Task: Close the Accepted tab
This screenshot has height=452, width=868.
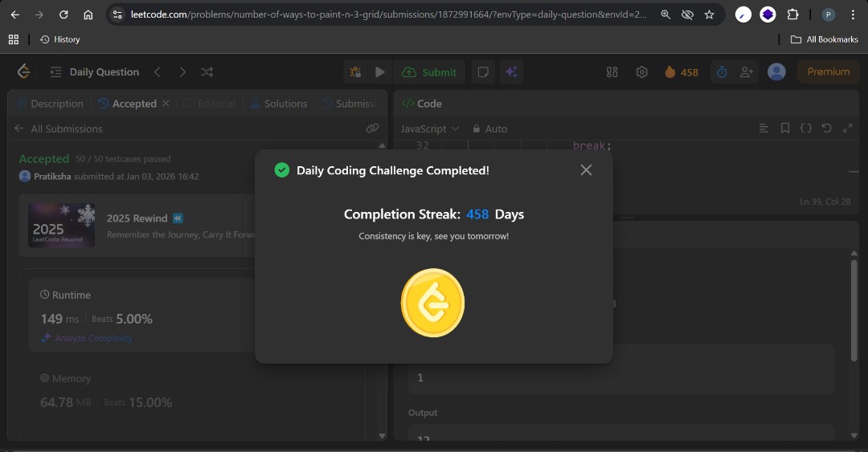Action: pyautogui.click(x=166, y=104)
